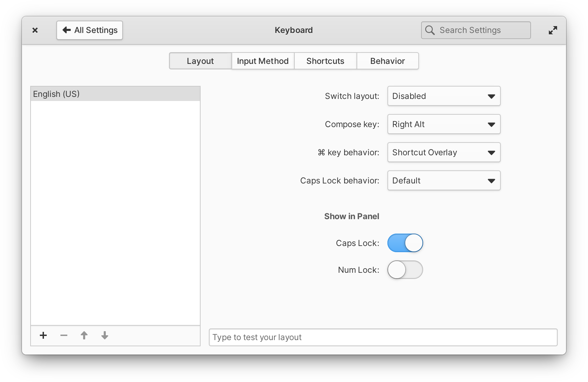Change the Compose key dropdown
588x382 pixels.
tap(443, 124)
